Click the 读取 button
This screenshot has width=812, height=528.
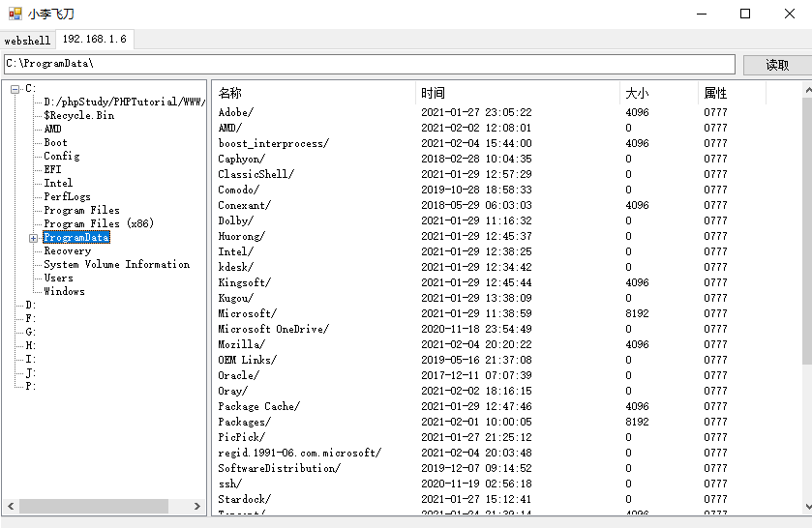click(x=777, y=65)
